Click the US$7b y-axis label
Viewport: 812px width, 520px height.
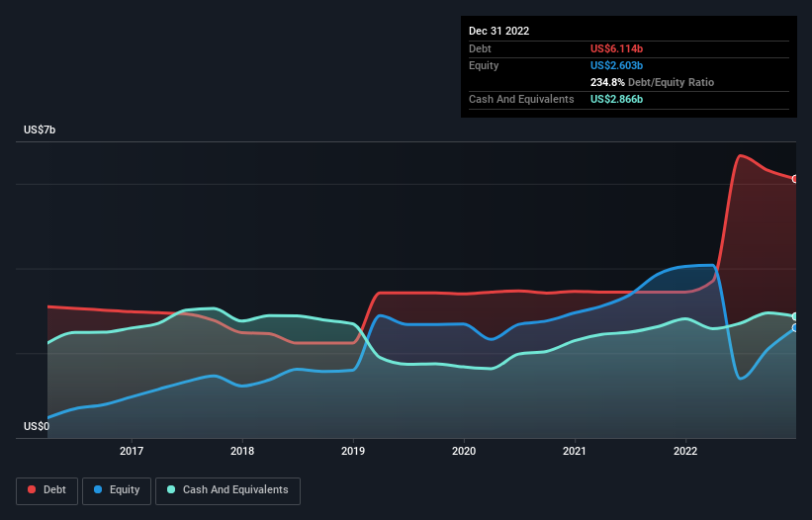pos(40,130)
